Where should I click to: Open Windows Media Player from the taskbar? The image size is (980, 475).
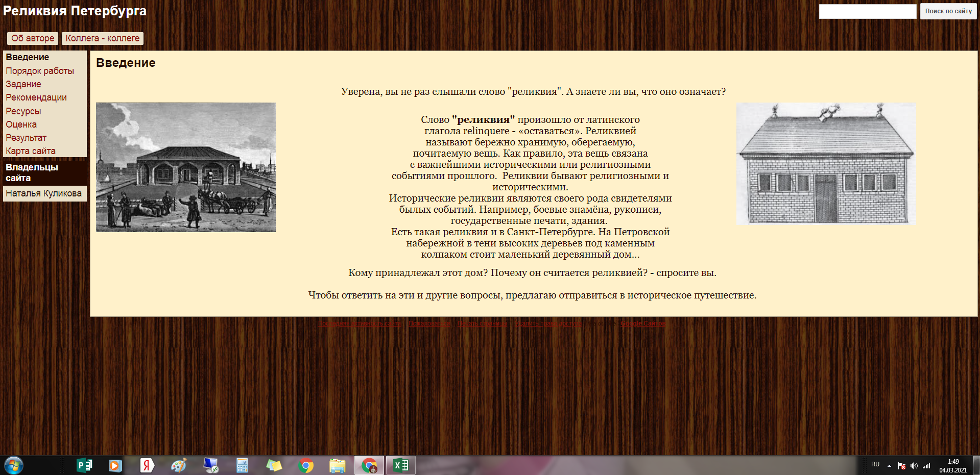click(115, 465)
